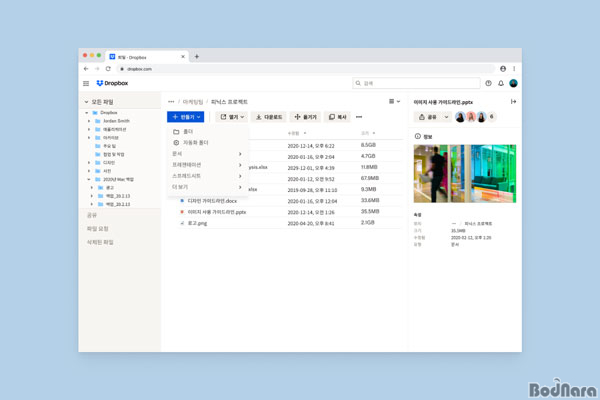Expand the Jordan Smith folder node
Viewport: 600px width, 400px height.
pos(89,121)
